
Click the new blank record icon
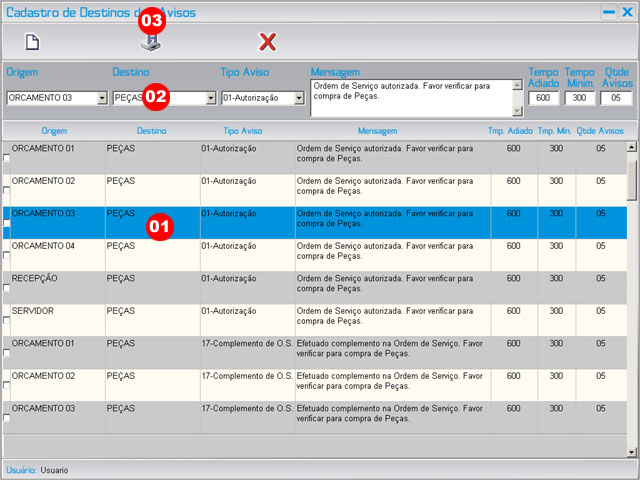tap(32, 42)
